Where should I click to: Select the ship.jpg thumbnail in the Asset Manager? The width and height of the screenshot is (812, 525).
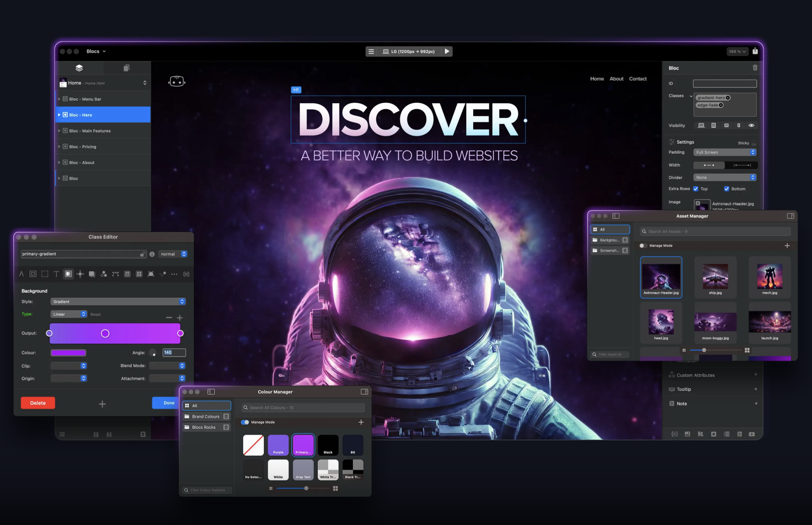[x=715, y=277]
